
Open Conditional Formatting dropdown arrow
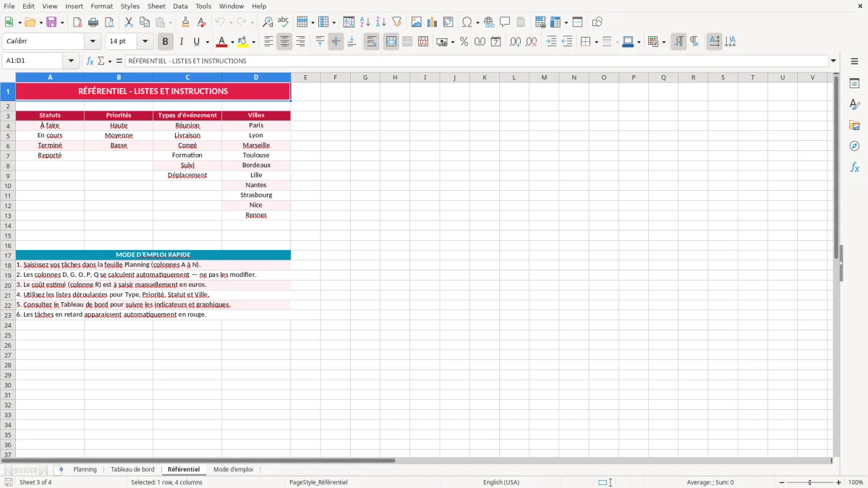(663, 42)
